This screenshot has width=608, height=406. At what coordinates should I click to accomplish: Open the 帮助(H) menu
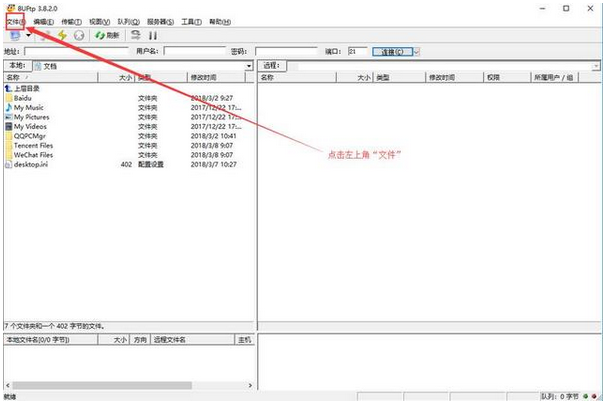(x=220, y=22)
